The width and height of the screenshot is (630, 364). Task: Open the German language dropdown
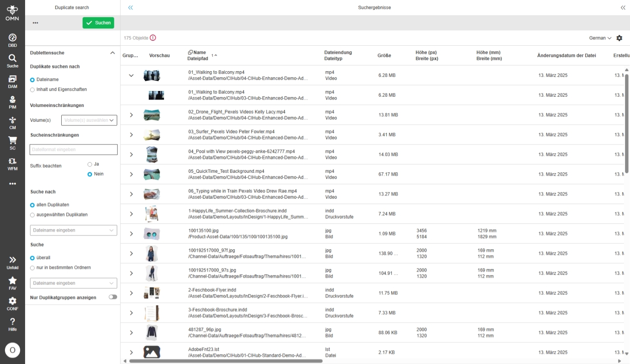pos(600,38)
